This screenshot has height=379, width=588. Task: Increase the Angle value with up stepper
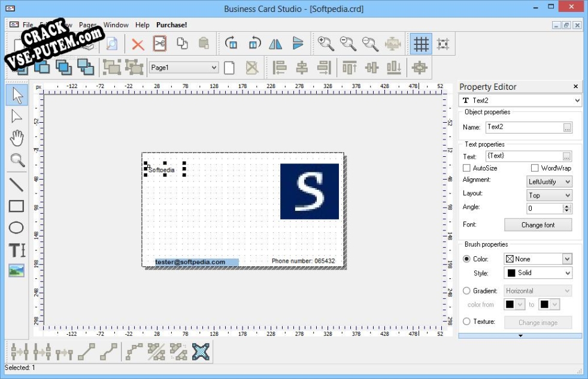click(567, 206)
